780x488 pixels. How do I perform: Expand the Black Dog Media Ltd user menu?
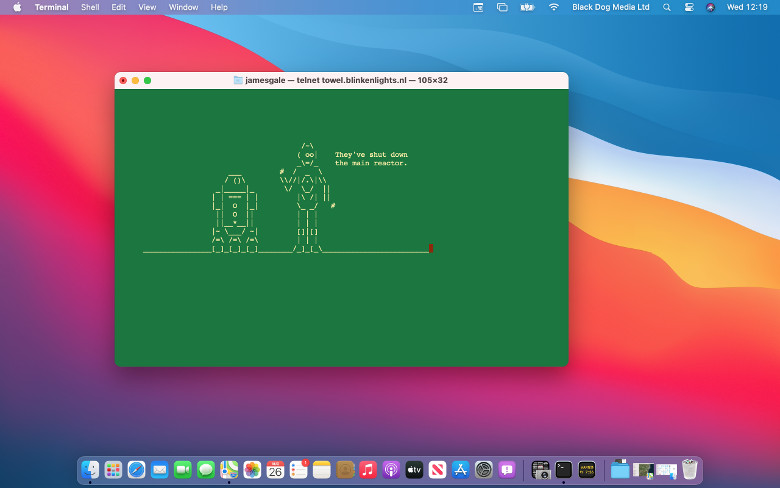pos(610,7)
